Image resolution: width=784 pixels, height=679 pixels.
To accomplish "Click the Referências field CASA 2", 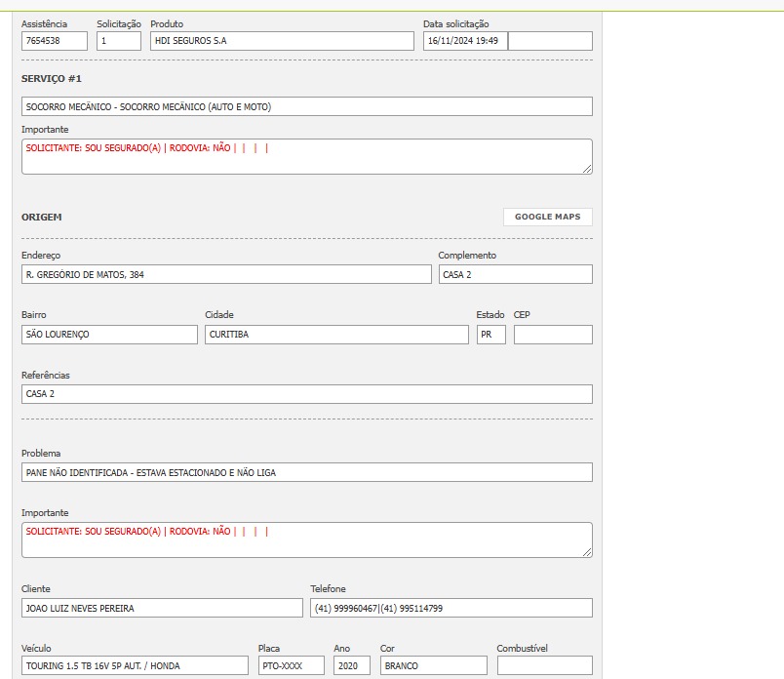I will 307,394.
